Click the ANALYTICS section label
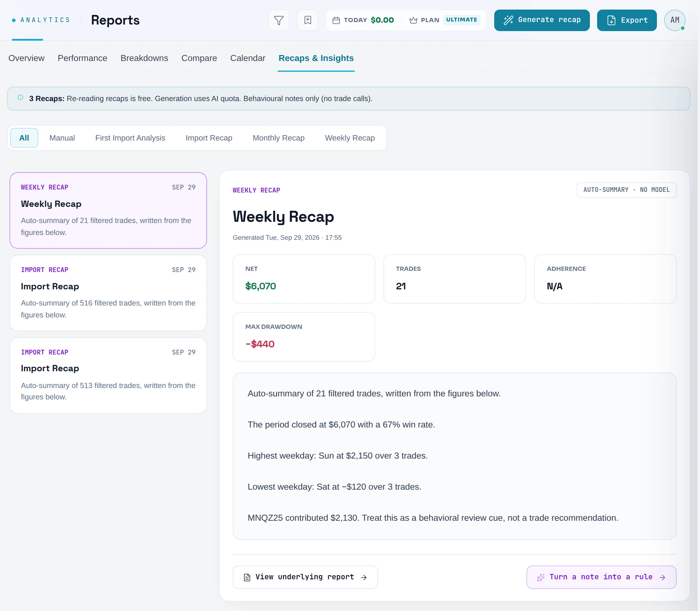700x611 pixels. pyautogui.click(x=45, y=20)
